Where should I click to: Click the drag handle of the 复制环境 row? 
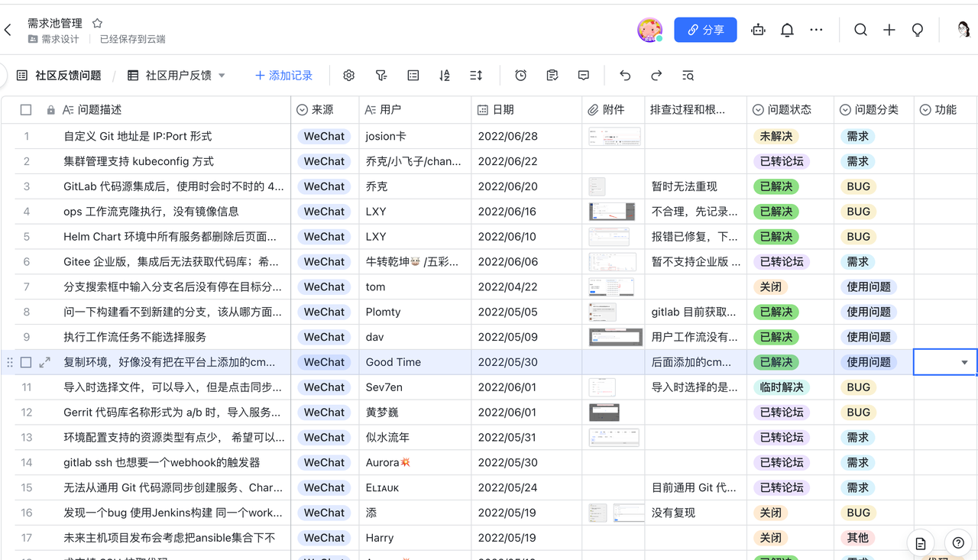pos(10,362)
